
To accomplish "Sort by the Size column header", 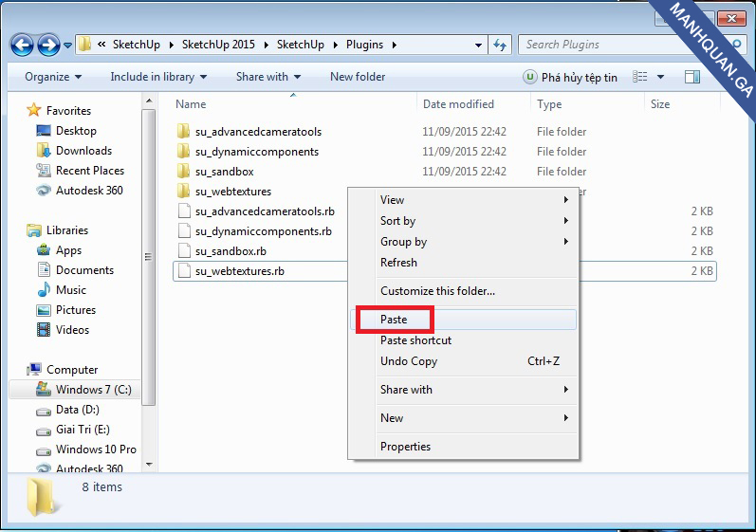I will tap(660, 104).
